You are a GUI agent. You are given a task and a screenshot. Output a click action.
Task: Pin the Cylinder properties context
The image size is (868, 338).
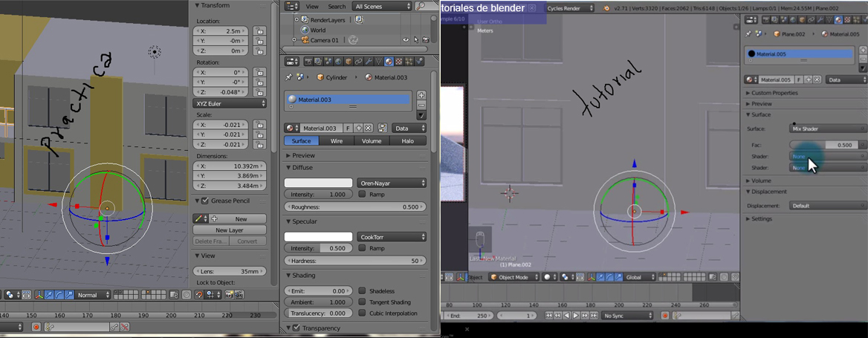(x=289, y=77)
